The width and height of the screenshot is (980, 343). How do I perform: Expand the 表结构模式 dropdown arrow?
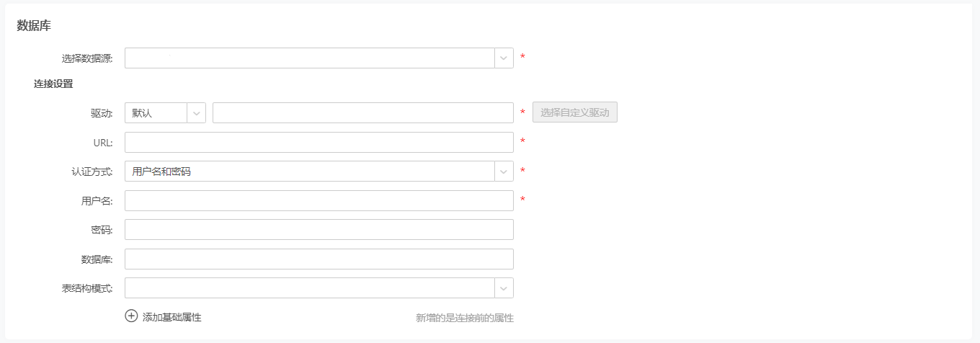click(x=504, y=288)
